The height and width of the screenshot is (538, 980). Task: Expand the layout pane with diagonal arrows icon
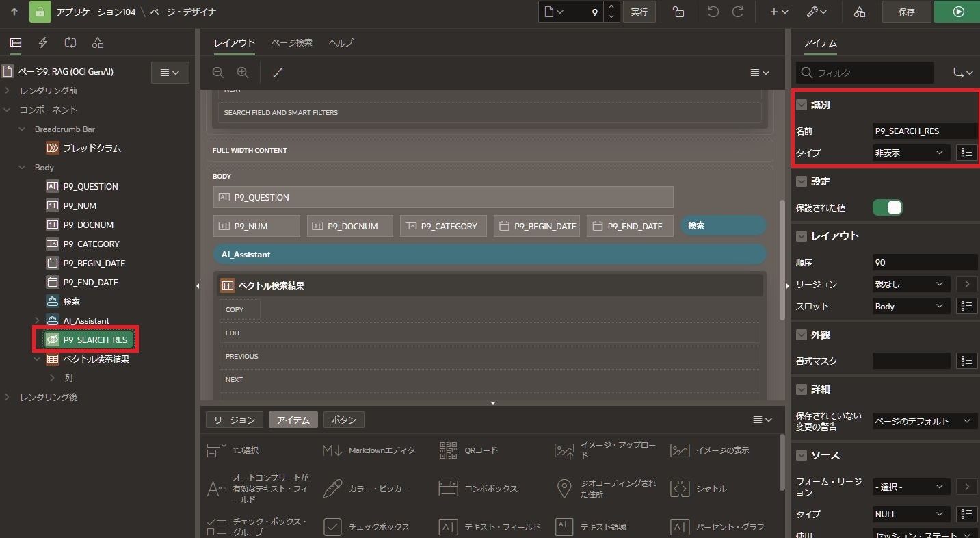[278, 73]
